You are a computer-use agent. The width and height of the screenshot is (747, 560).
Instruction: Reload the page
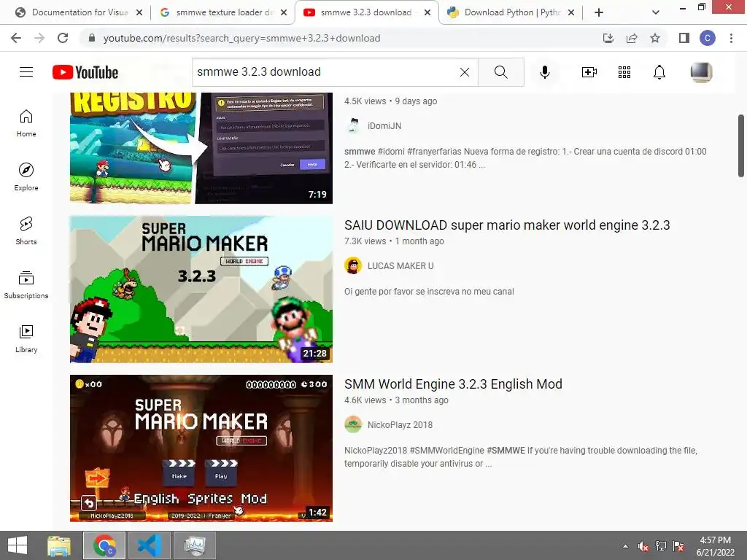click(x=63, y=38)
